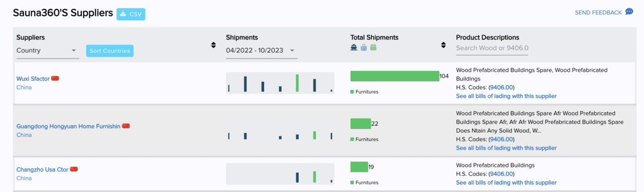The width and height of the screenshot is (644, 192).
Task: Open H.S. code 9406.00 for Wuxi Sfactor
Action: coord(502,87)
